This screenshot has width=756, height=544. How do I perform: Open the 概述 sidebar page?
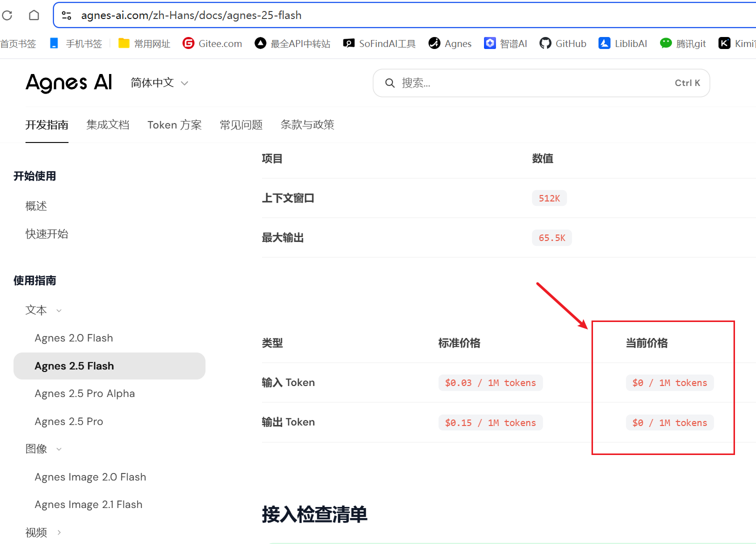36,206
